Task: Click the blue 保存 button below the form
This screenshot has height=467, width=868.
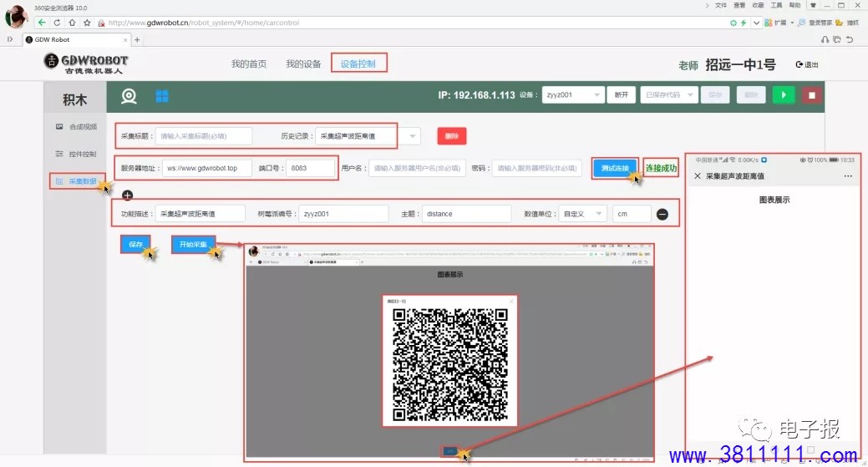Action: (x=135, y=244)
